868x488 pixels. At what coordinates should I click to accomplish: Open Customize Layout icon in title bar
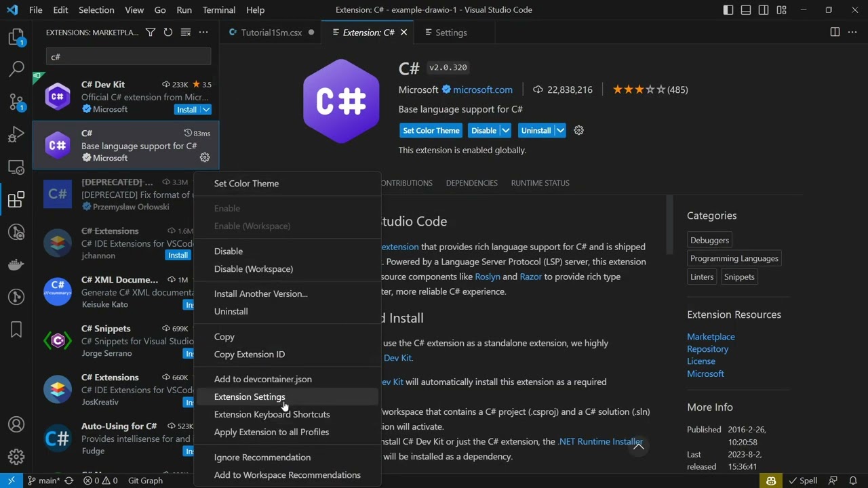click(x=782, y=10)
